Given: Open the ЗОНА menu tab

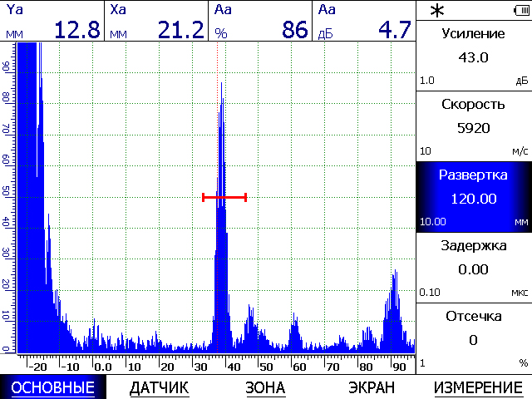Looking at the screenshot, I should tap(265, 387).
